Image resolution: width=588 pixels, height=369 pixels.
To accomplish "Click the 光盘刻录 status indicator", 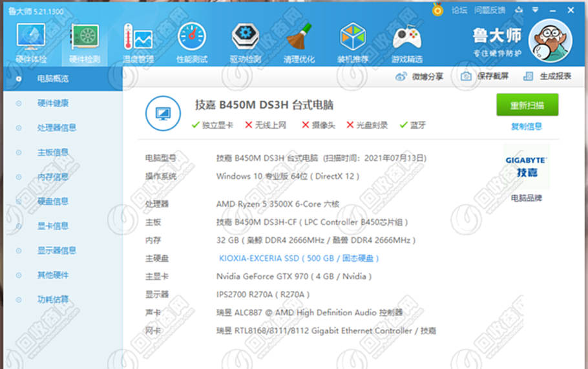I will coord(367,125).
